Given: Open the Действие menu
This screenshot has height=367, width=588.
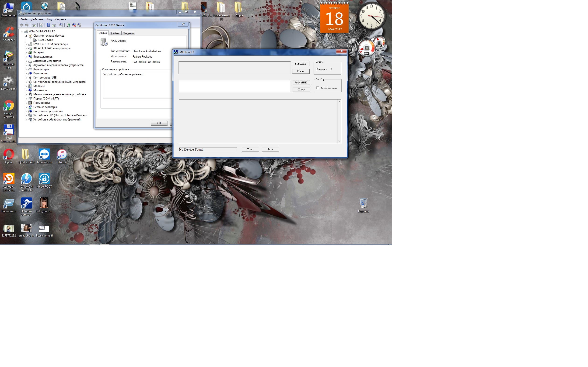Looking at the screenshot, I should pyautogui.click(x=37, y=19).
